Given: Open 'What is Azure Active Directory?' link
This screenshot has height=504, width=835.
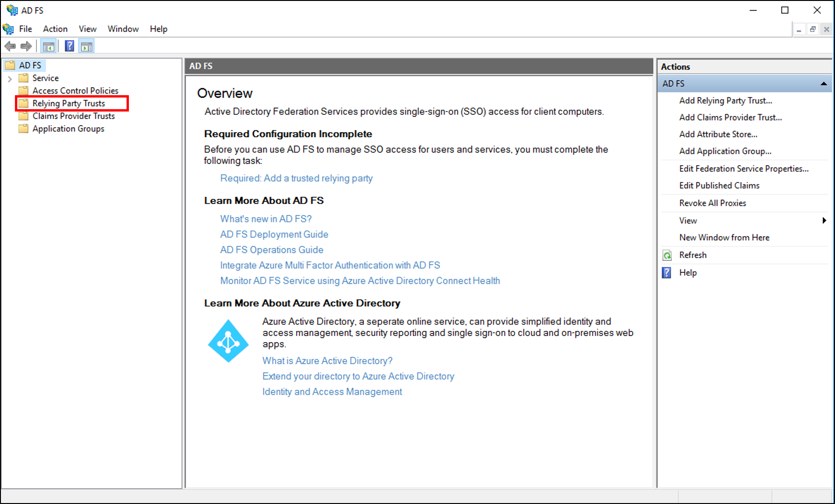Looking at the screenshot, I should point(327,361).
